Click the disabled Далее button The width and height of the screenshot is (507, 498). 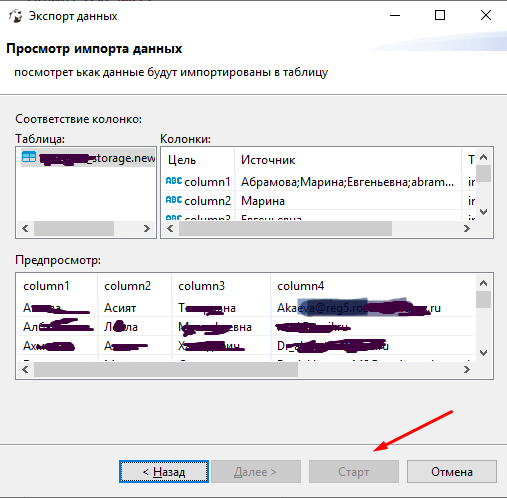pyautogui.click(x=256, y=472)
